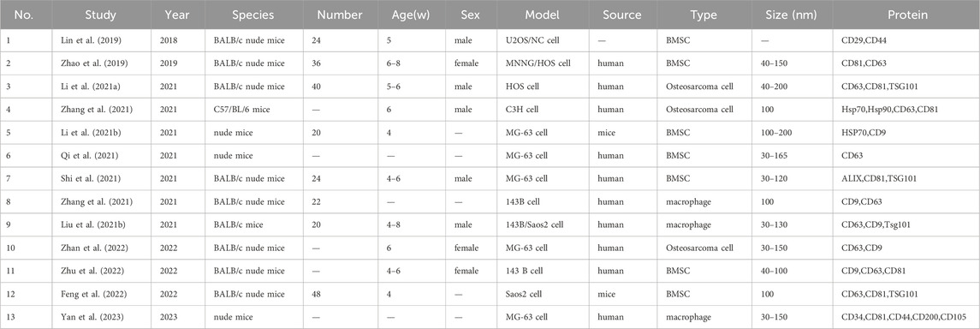The height and width of the screenshot is (329, 980).
Task: Click the Model column header
Action: (541, 15)
